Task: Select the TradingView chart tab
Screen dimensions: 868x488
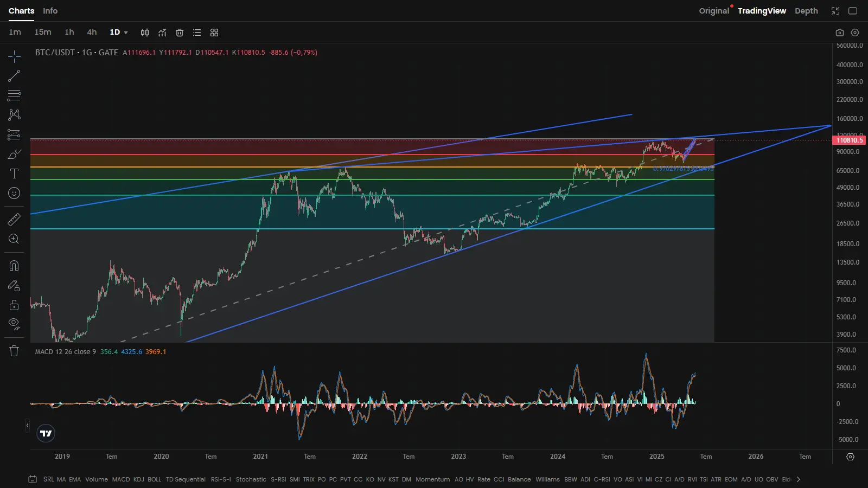Action: pos(762,11)
